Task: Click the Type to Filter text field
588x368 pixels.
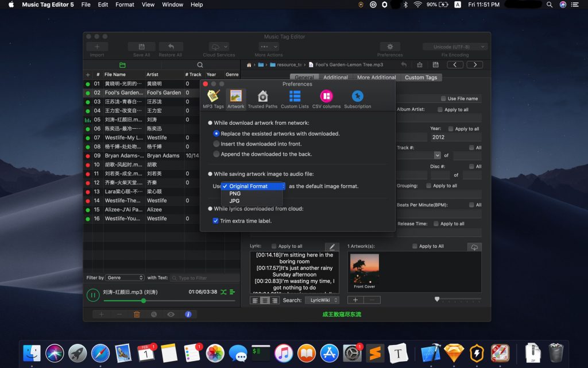Action: 205,278
